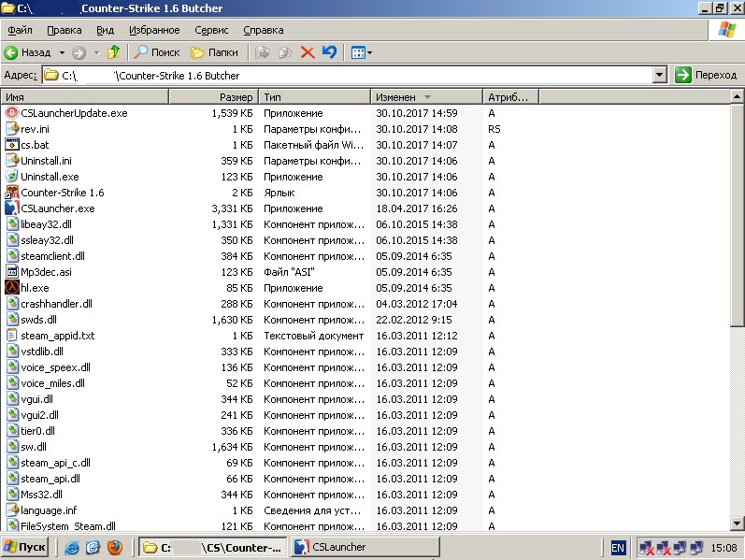Select the hl.exe Half-Life icon
Screen dimensions: 745x560
point(12,288)
